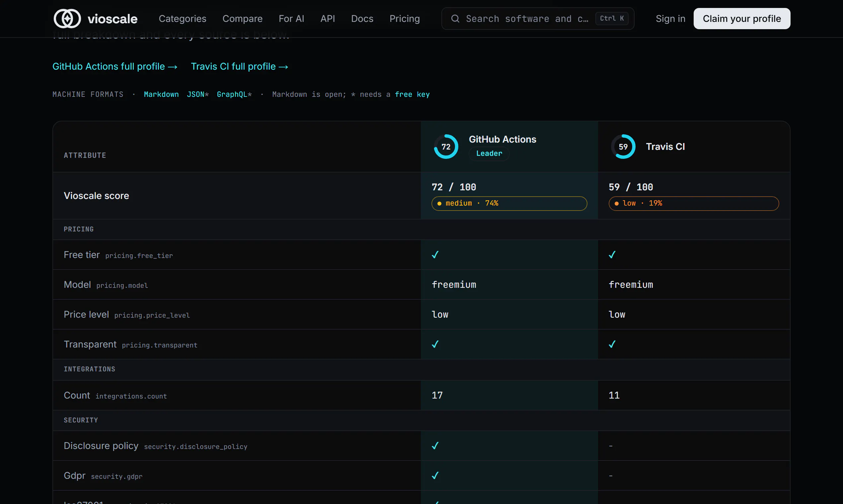Click the SECURITY section header
Image resolution: width=843 pixels, height=504 pixels.
point(81,420)
